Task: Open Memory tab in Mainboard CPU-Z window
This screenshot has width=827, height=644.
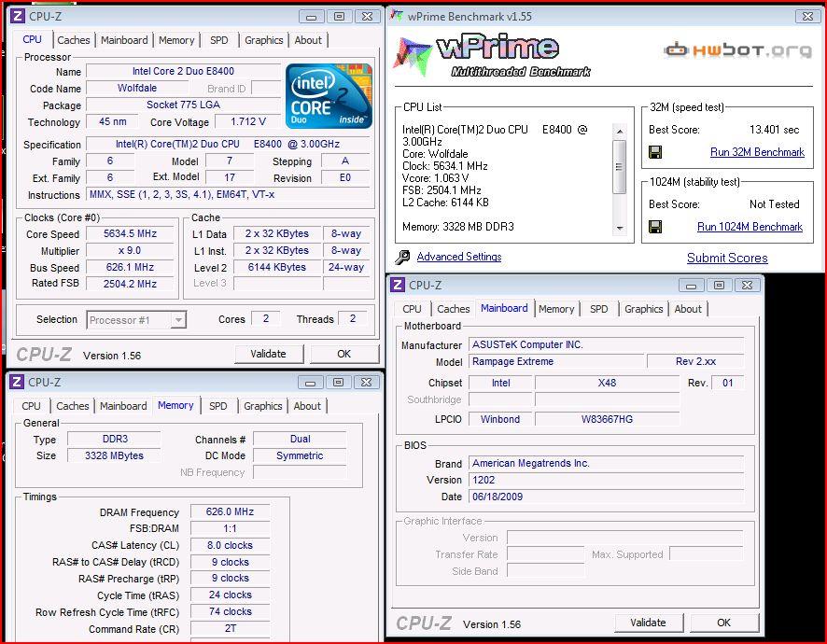Action: click(x=556, y=309)
